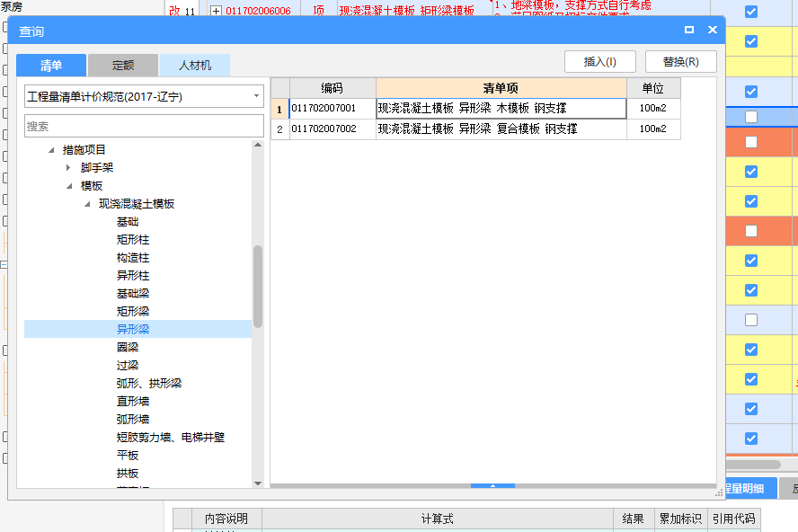Viewport: 798px width, 532px height.
Task: Click the 计算式 column header
Action: click(437, 519)
